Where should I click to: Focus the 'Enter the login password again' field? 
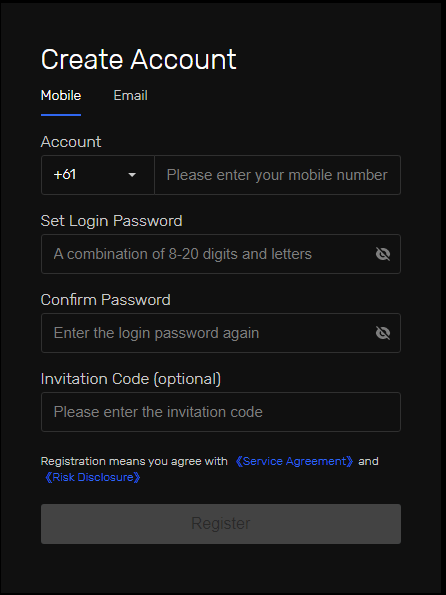[x=221, y=333]
